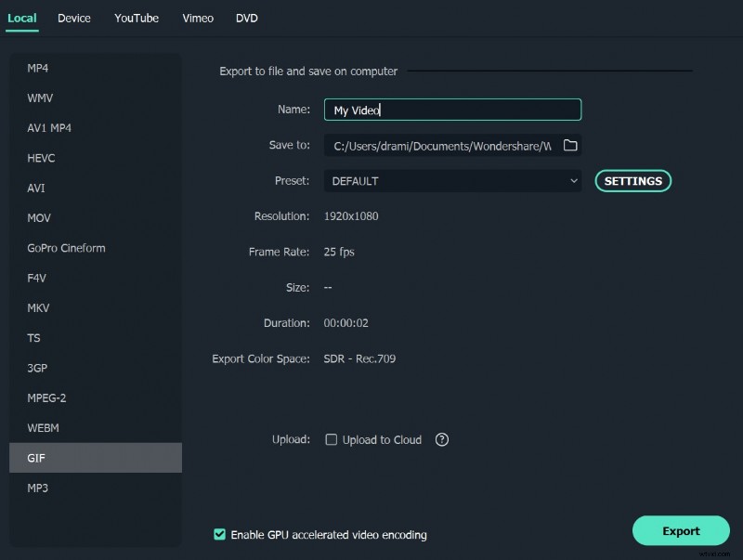Click the Upload to Cloud help icon
Screen dimensions: 743x560
click(442, 439)
